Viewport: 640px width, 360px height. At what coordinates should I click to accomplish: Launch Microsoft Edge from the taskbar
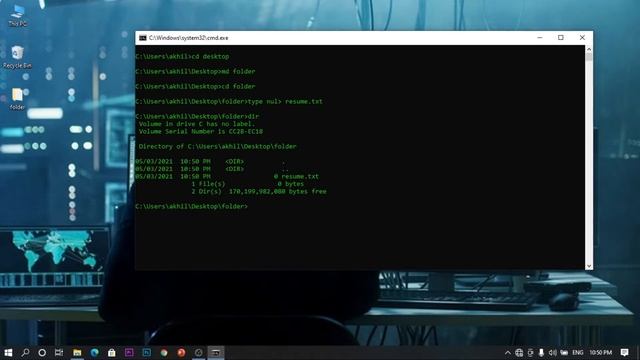pyautogui.click(x=94, y=352)
